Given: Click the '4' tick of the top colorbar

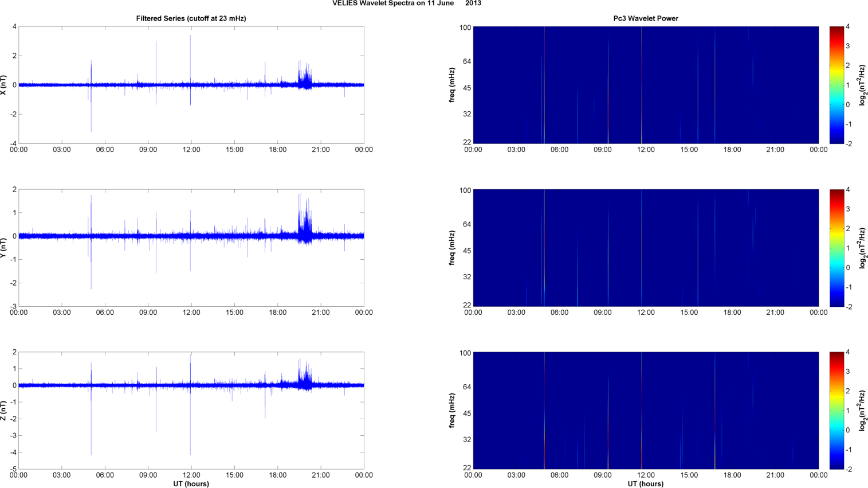Looking at the screenshot, I should pos(848,27).
